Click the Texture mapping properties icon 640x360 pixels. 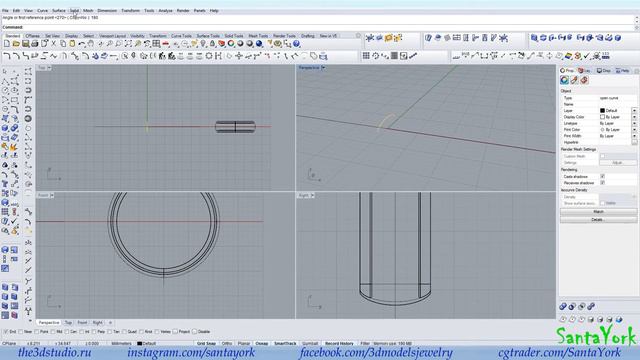(x=584, y=80)
